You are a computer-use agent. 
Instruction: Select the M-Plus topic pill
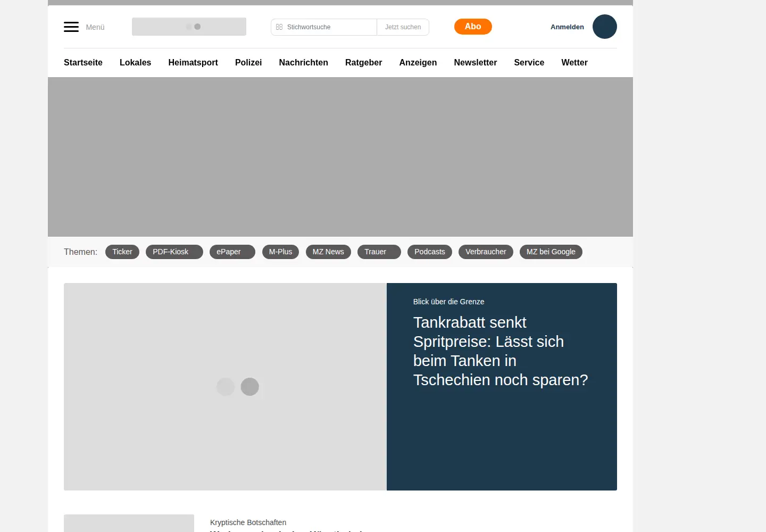pyautogui.click(x=280, y=252)
